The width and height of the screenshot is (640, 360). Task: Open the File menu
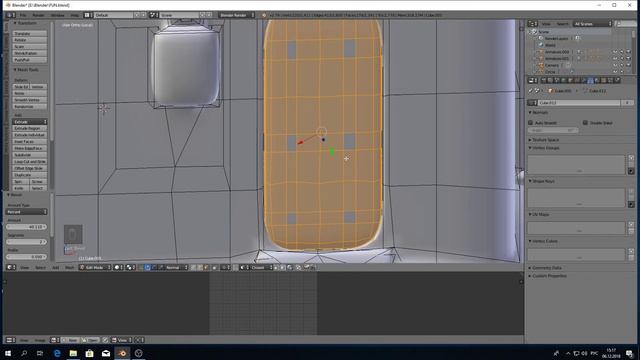pos(23,15)
